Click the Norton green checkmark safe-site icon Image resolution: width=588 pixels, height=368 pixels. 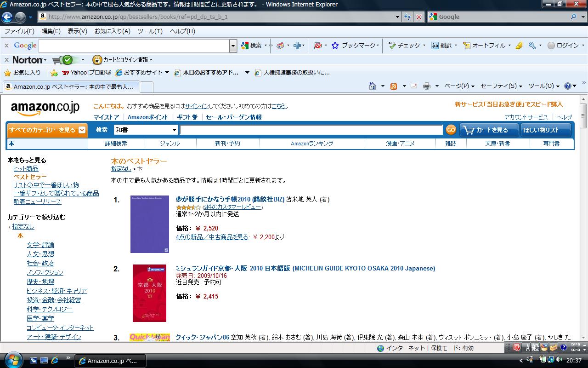[x=68, y=60]
